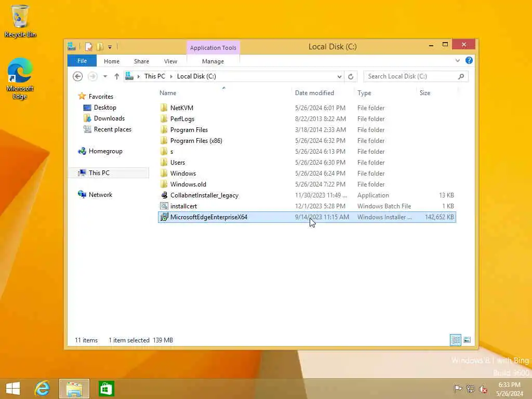Sort by the Size column header

tap(425, 93)
